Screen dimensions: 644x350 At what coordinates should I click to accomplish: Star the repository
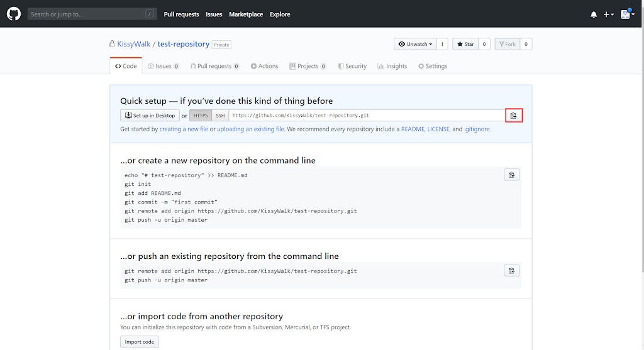pyautogui.click(x=465, y=44)
